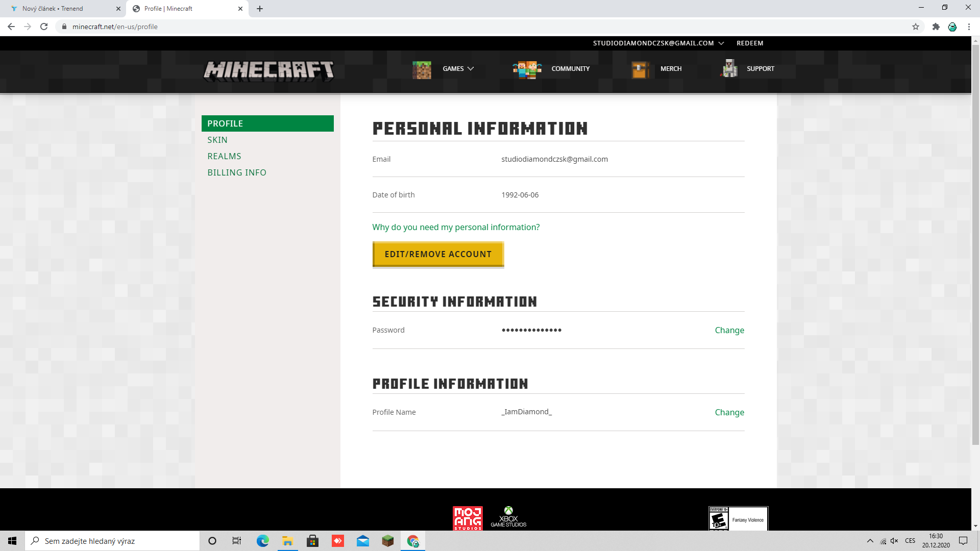Click the Merch chest icon

[640, 69]
